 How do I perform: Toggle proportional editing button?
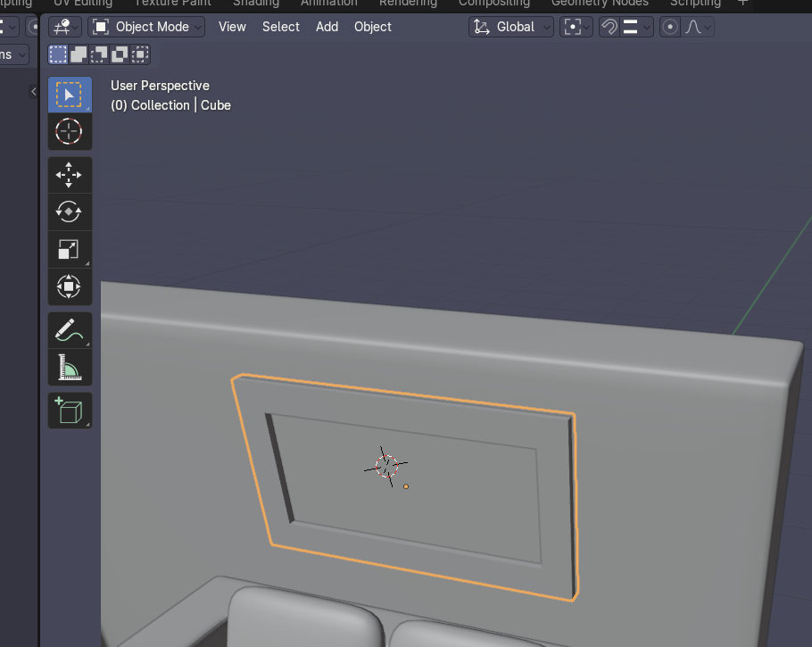669,27
